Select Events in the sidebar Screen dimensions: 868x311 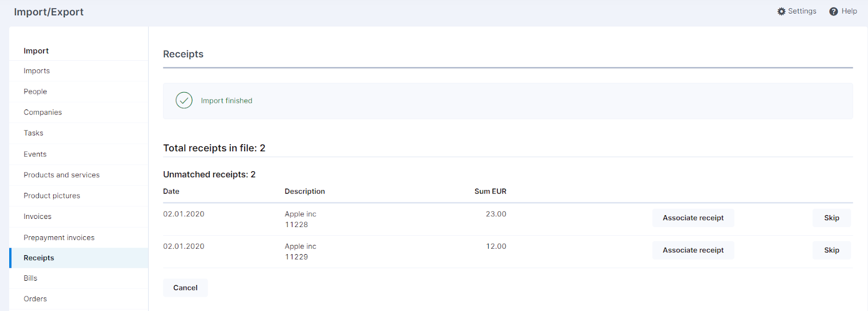tap(79, 154)
